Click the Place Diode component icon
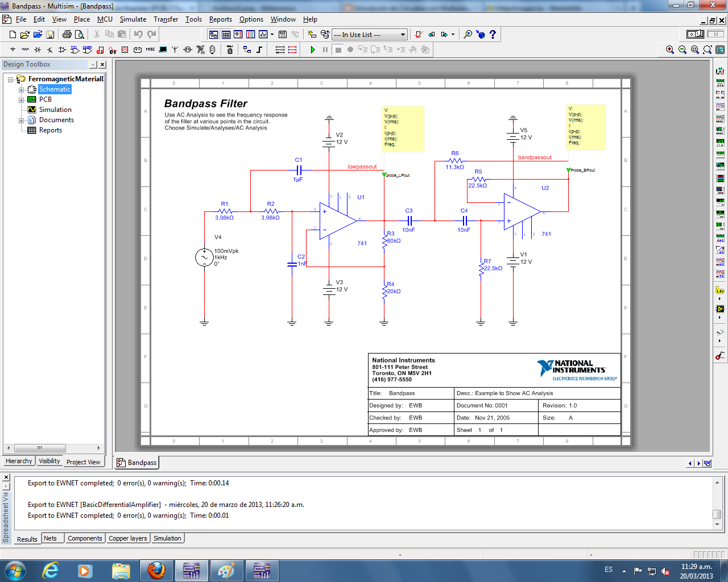 pyautogui.click(x=38, y=50)
